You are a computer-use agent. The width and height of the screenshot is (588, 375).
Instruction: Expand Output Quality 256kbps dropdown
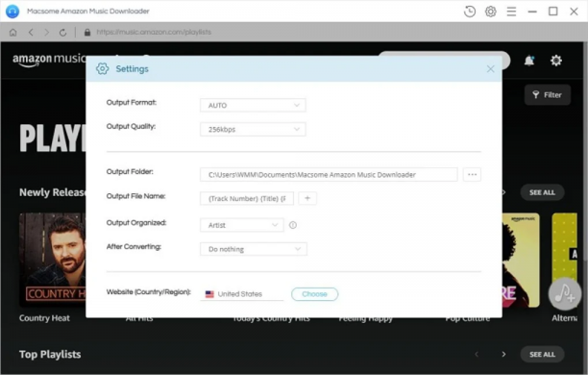[x=253, y=130]
